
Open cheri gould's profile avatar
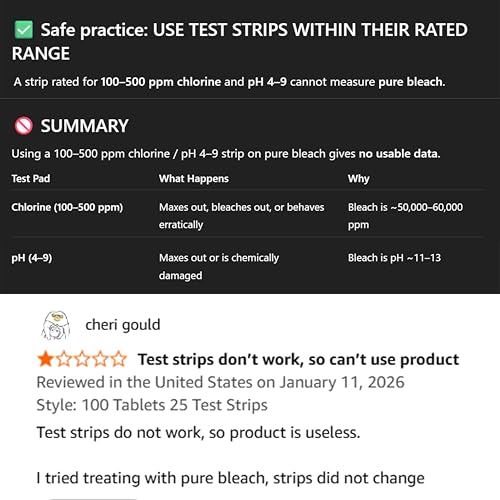(x=56, y=325)
